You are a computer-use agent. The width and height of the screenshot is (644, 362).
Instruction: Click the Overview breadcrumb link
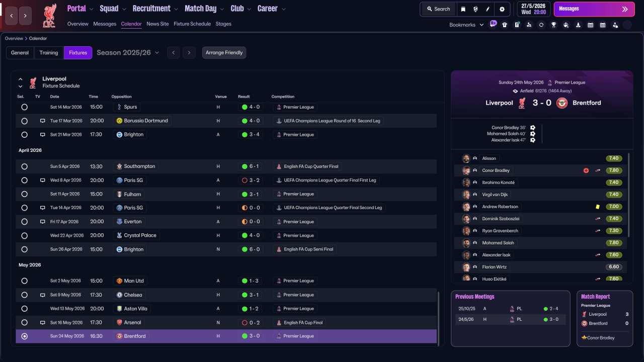click(x=14, y=38)
